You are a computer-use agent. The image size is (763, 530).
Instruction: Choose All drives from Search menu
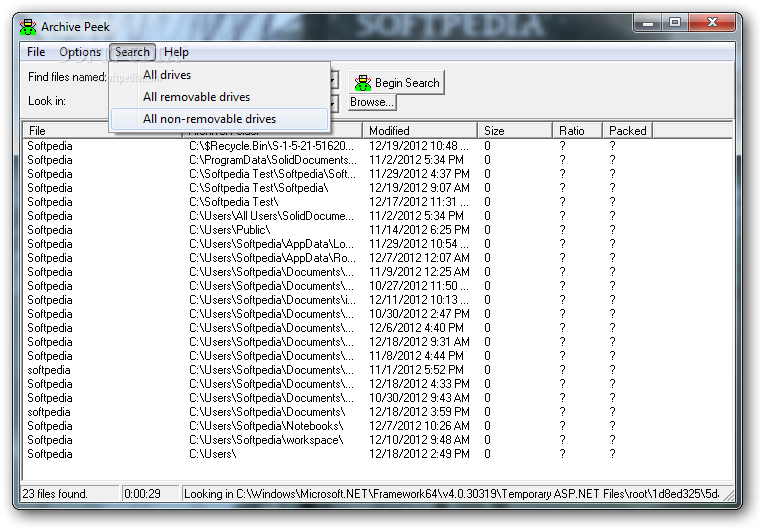click(219, 75)
